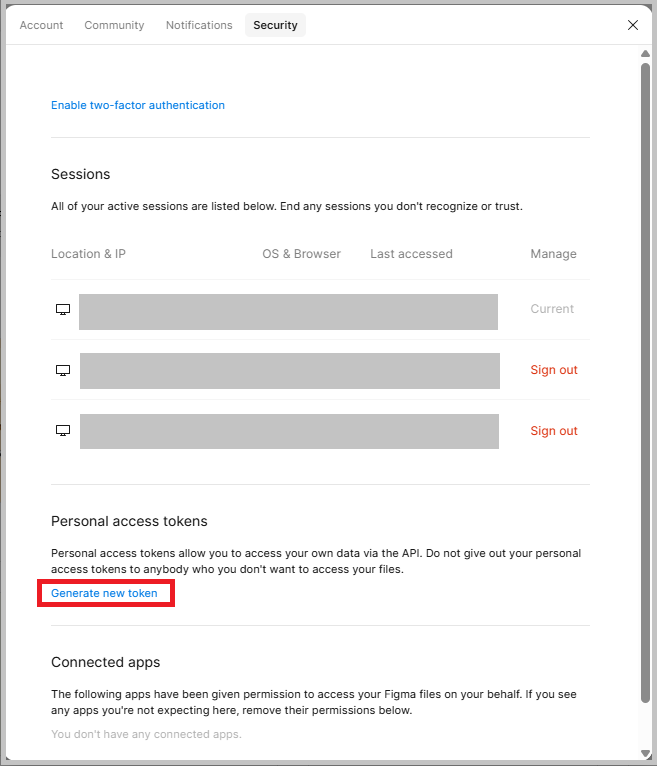Click the first session's monitor icon
This screenshot has width=657, height=766.
63,309
